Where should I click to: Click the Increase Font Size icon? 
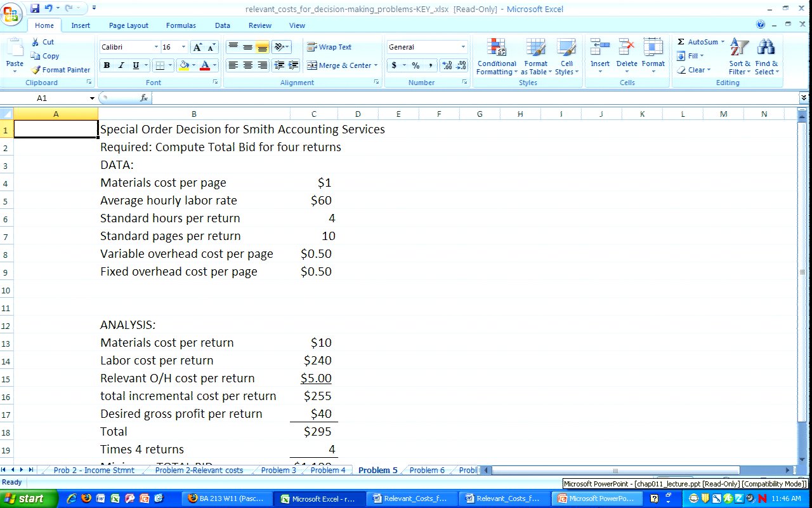[x=198, y=47]
